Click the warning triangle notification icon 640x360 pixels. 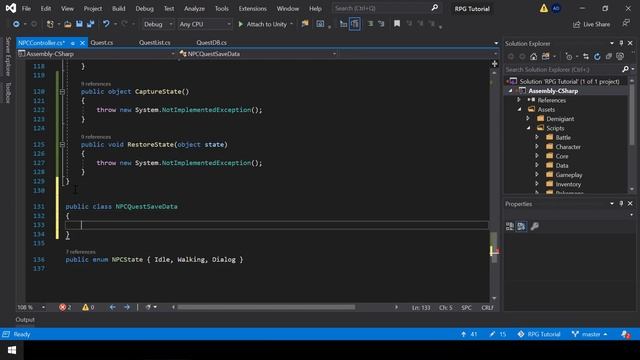[544, 9]
